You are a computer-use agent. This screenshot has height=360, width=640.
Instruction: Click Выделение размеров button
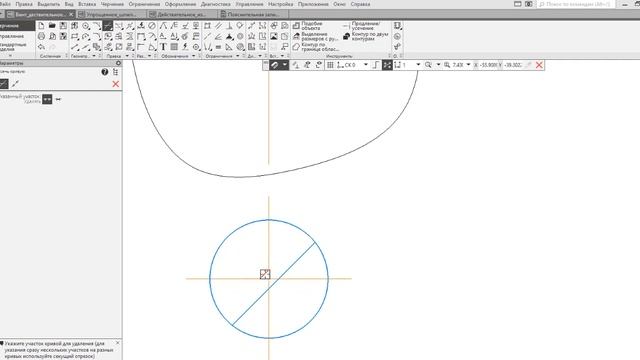click(x=315, y=36)
